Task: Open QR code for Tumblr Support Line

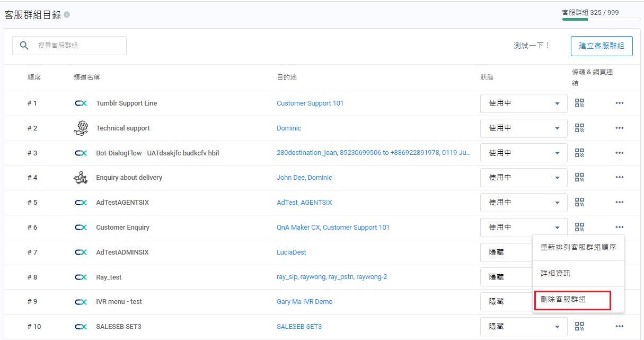Action: tap(579, 103)
